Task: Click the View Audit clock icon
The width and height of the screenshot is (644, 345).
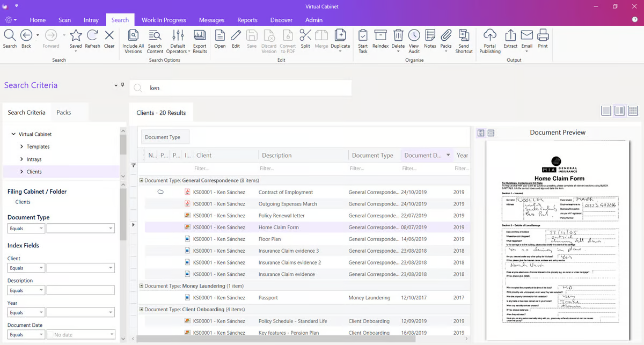Action: point(414,36)
